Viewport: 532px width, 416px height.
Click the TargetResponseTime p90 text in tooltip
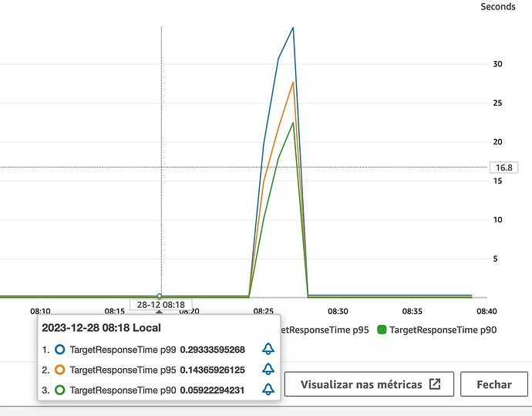123,391
